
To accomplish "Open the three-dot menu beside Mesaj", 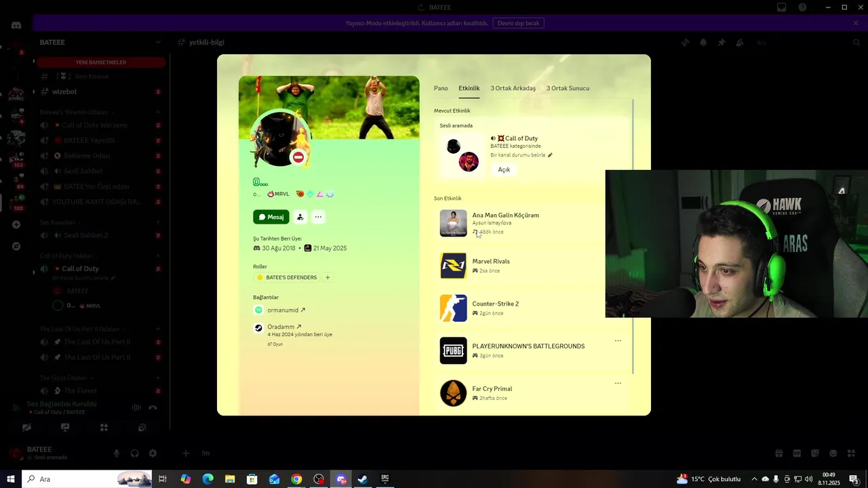I will [x=318, y=217].
